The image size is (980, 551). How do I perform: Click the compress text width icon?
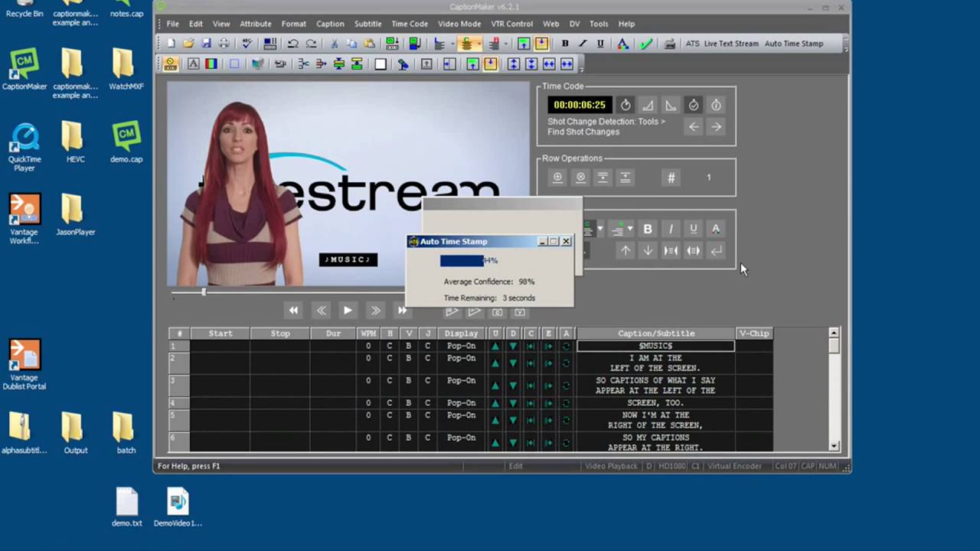click(x=671, y=250)
